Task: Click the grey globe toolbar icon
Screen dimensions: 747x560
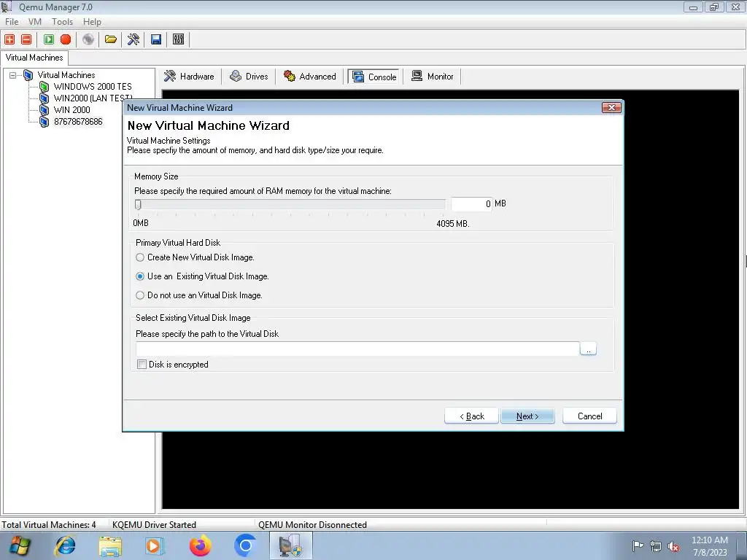Action: (88, 39)
